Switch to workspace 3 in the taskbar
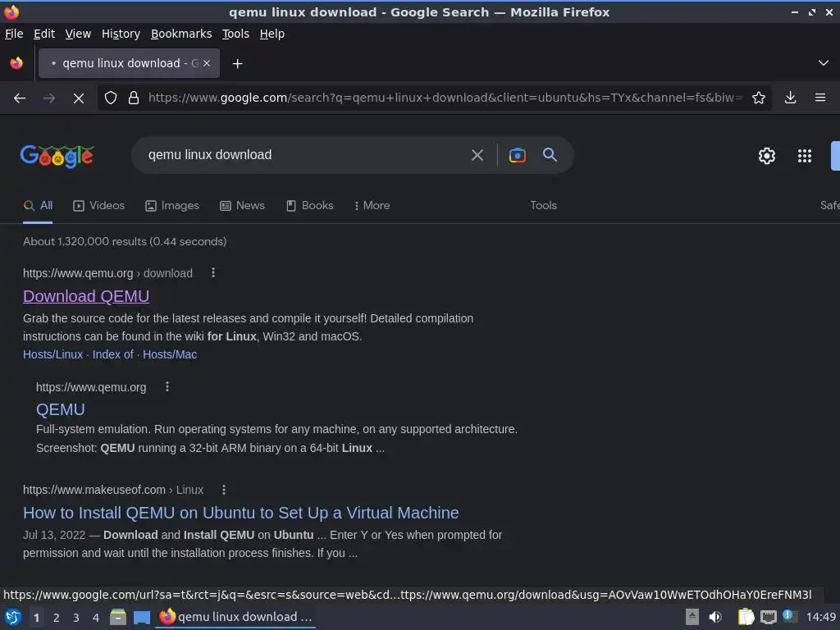This screenshot has width=840, height=630. [76, 618]
